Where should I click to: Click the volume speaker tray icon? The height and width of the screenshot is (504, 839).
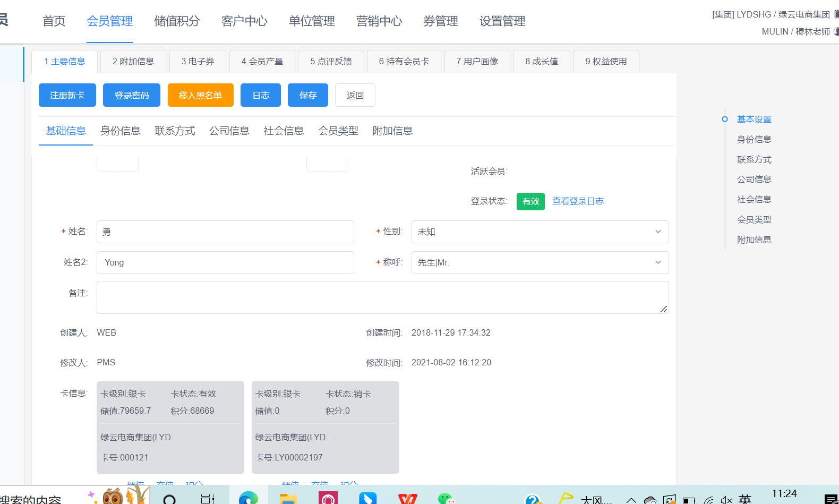(726, 500)
